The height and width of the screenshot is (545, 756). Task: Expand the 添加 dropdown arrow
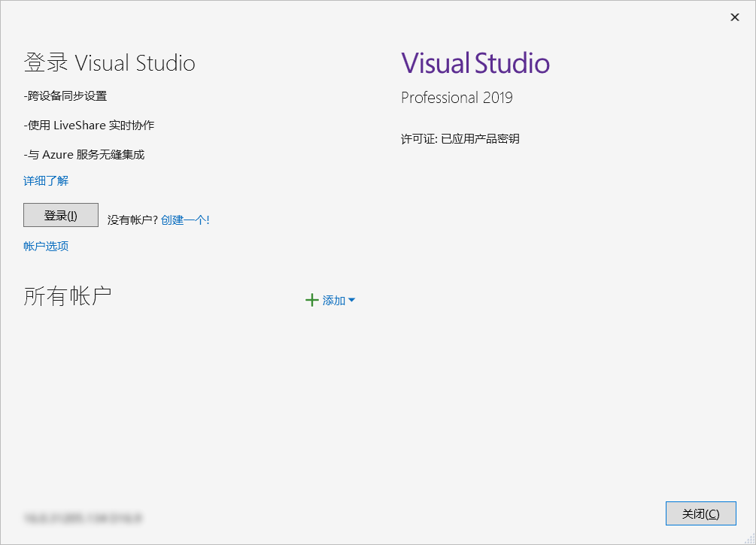click(352, 299)
